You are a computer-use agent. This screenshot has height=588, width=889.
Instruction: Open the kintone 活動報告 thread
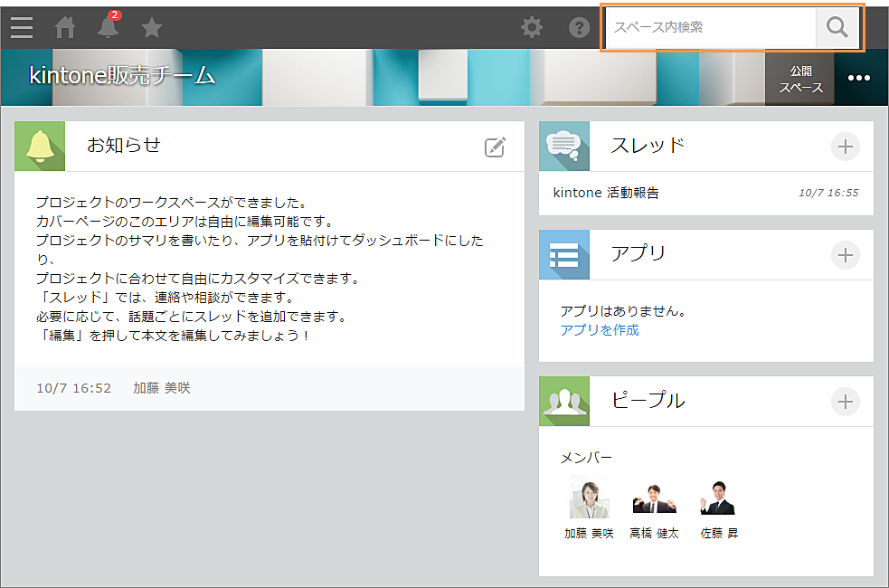tap(606, 193)
